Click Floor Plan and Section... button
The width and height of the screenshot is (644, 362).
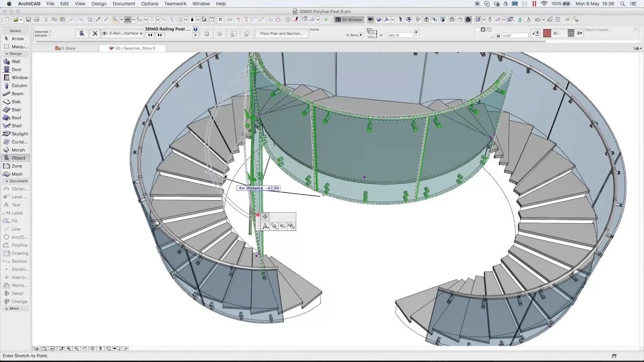[x=281, y=34]
